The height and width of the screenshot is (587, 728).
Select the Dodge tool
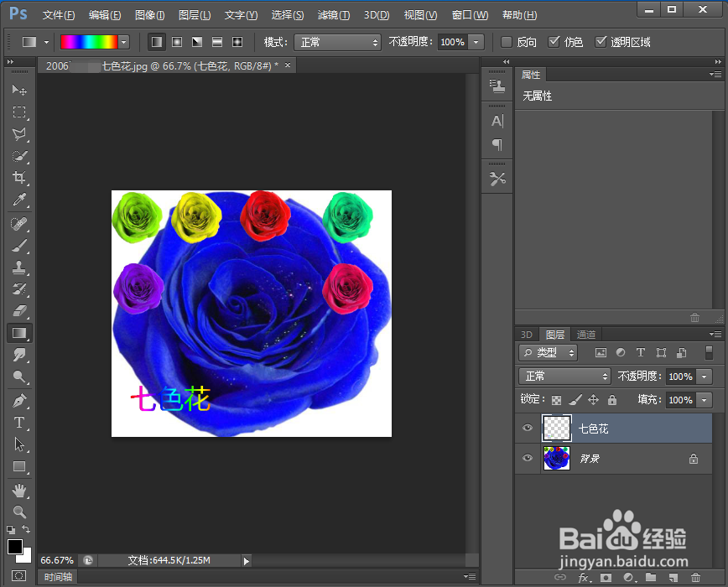[x=19, y=377]
